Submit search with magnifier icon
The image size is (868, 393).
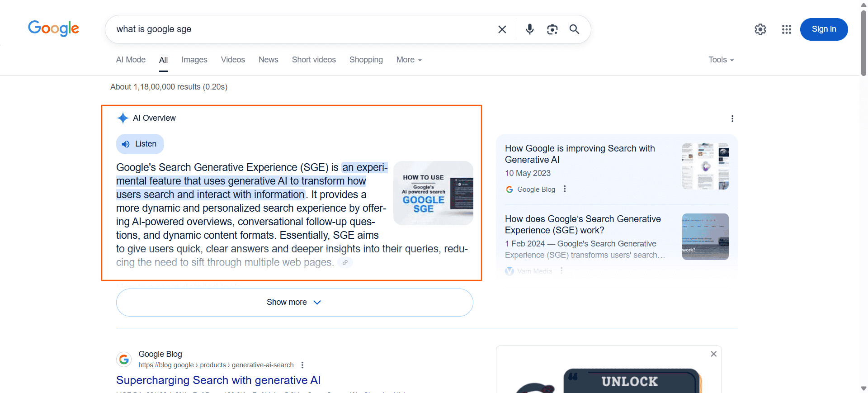[574, 29]
